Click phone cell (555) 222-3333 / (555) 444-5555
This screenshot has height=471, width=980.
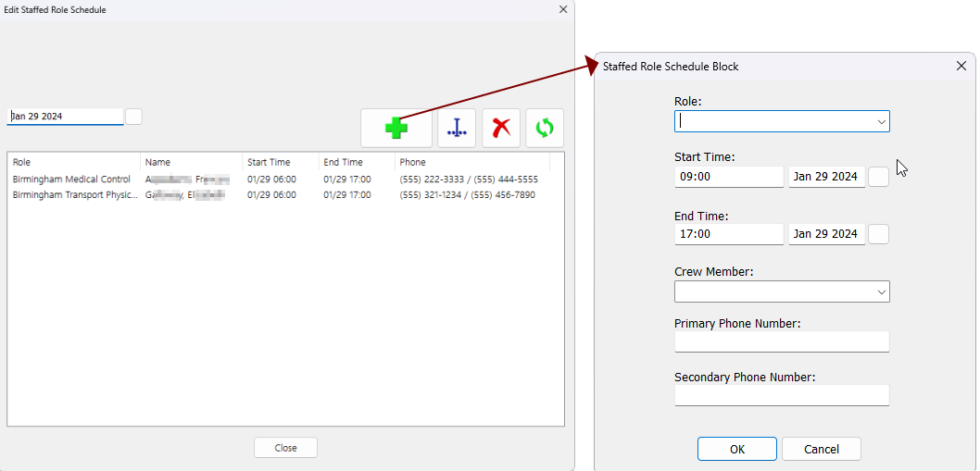pos(469,180)
